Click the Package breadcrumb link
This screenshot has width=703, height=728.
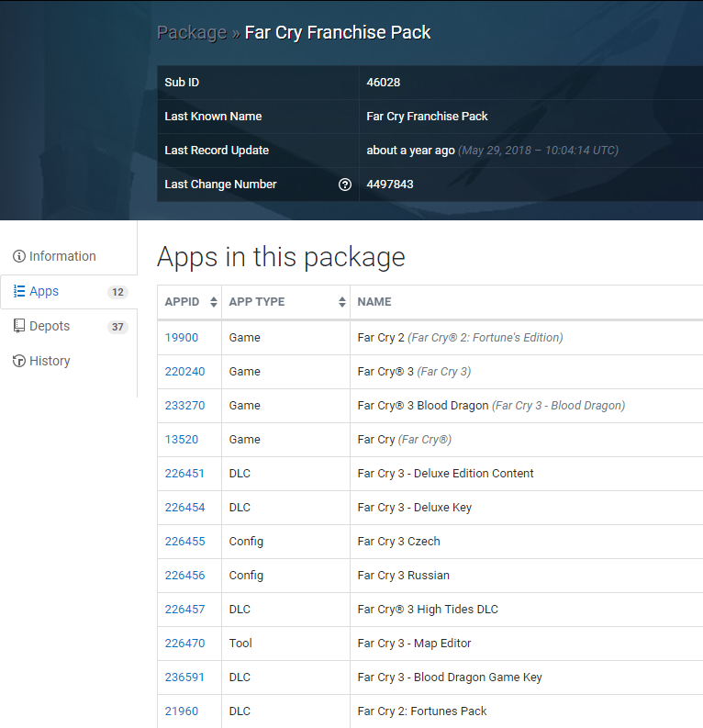192,32
